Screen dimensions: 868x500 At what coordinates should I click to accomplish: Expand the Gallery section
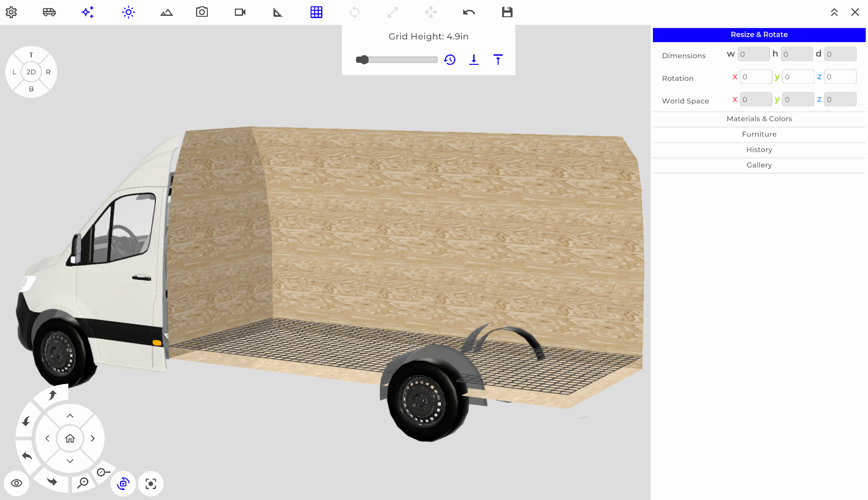pos(759,165)
